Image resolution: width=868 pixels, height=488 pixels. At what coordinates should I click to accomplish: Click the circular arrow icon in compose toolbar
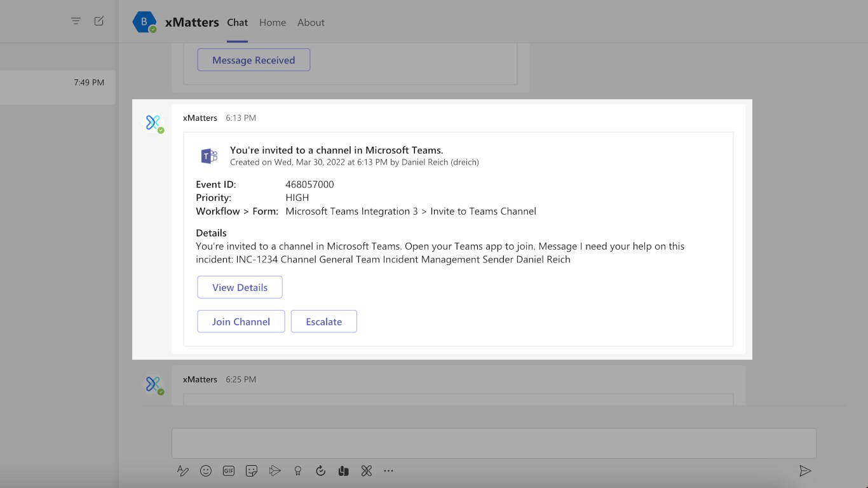(320, 471)
